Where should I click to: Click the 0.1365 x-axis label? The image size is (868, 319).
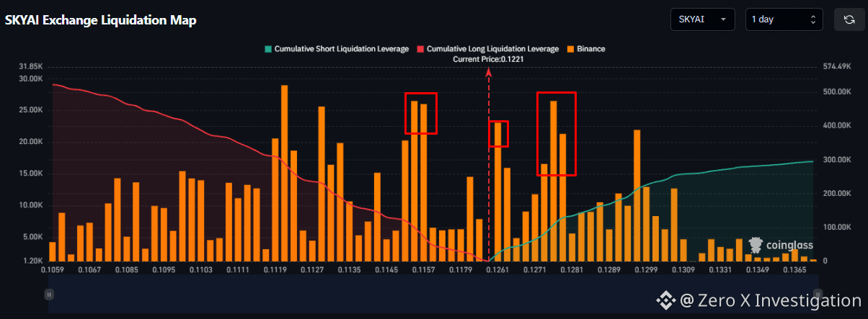coord(794,270)
